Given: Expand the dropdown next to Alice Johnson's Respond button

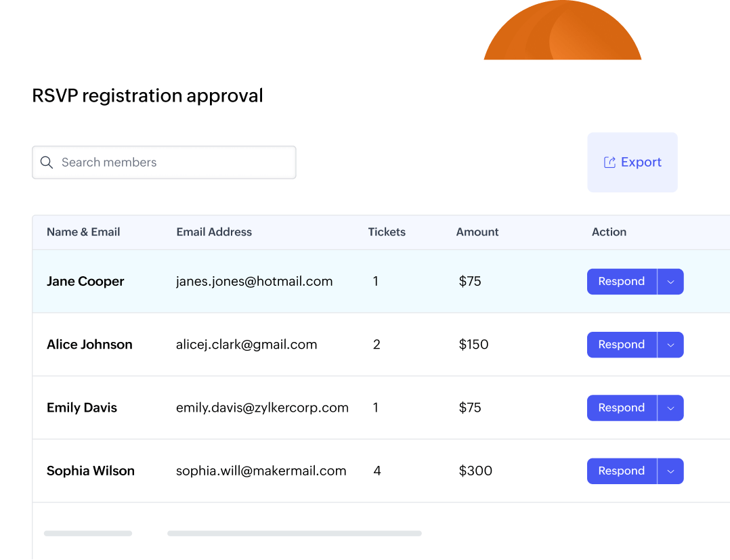Looking at the screenshot, I should [670, 345].
